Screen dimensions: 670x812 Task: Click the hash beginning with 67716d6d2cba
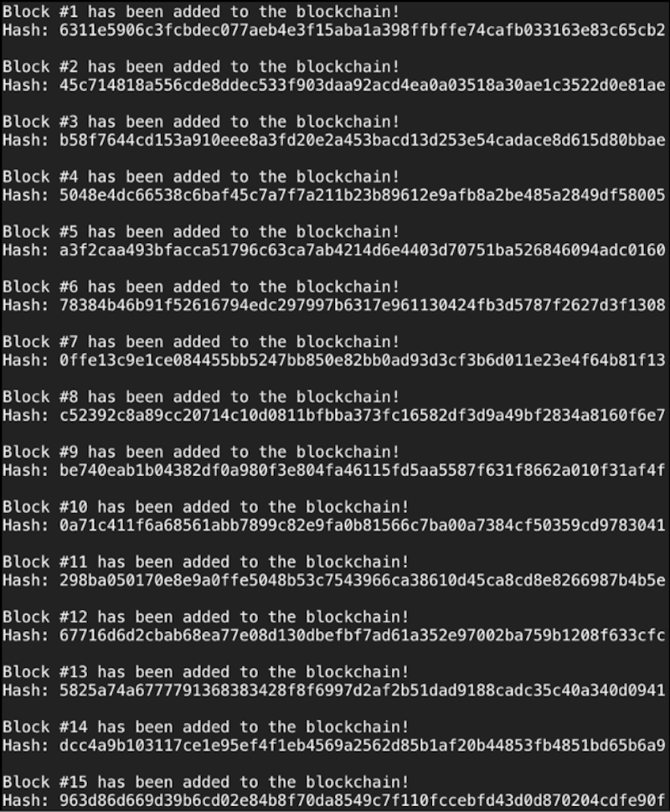[x=362, y=635]
